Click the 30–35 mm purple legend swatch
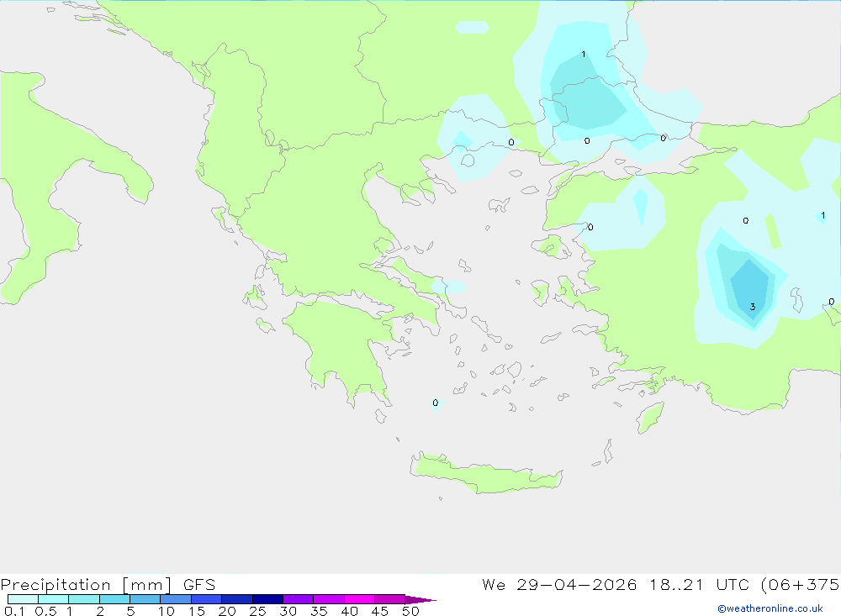This screenshot has width=841, height=616. point(299,599)
